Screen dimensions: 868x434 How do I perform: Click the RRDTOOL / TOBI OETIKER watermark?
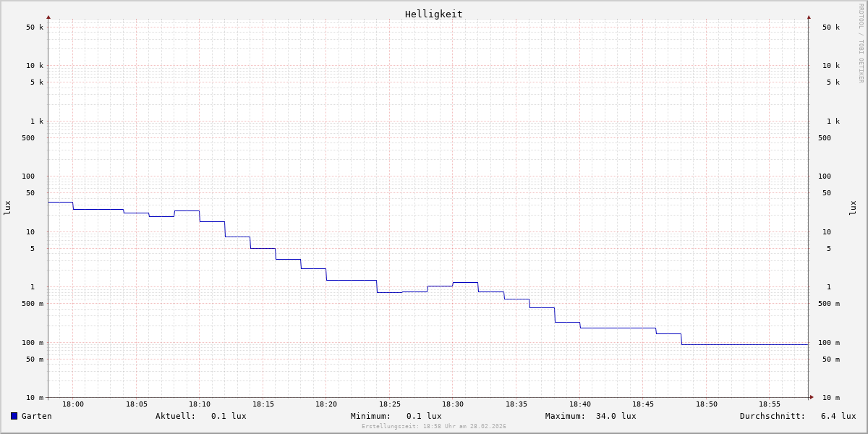click(861, 43)
